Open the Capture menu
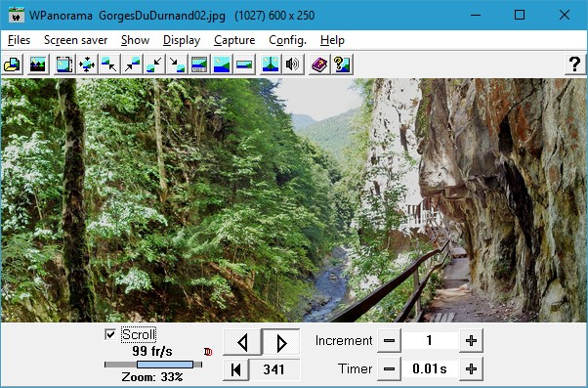Image resolution: width=588 pixels, height=388 pixels. pos(234,40)
